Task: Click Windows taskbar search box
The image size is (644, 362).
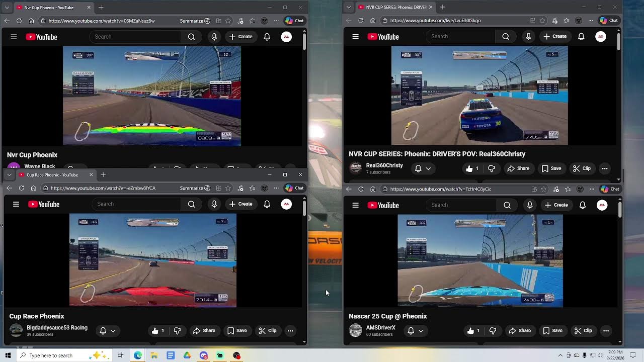Action: [x=64, y=355]
